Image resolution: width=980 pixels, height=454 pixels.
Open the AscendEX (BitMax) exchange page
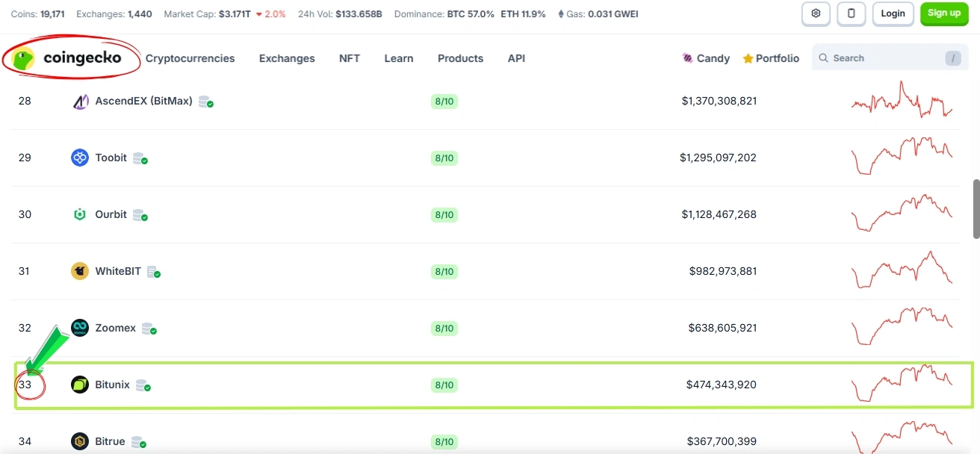pos(143,101)
